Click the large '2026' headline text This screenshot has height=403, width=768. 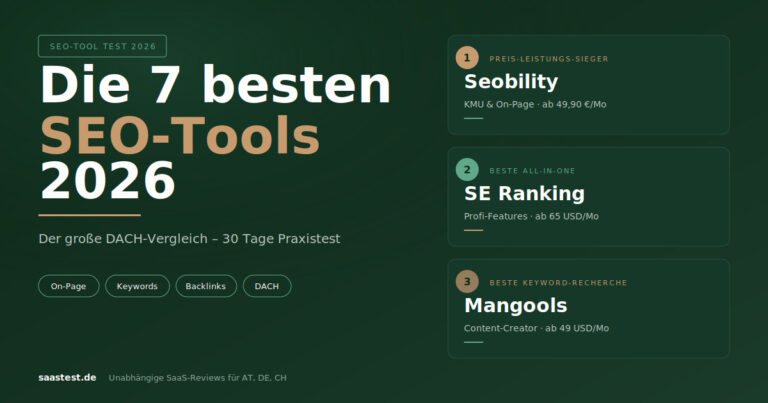108,181
